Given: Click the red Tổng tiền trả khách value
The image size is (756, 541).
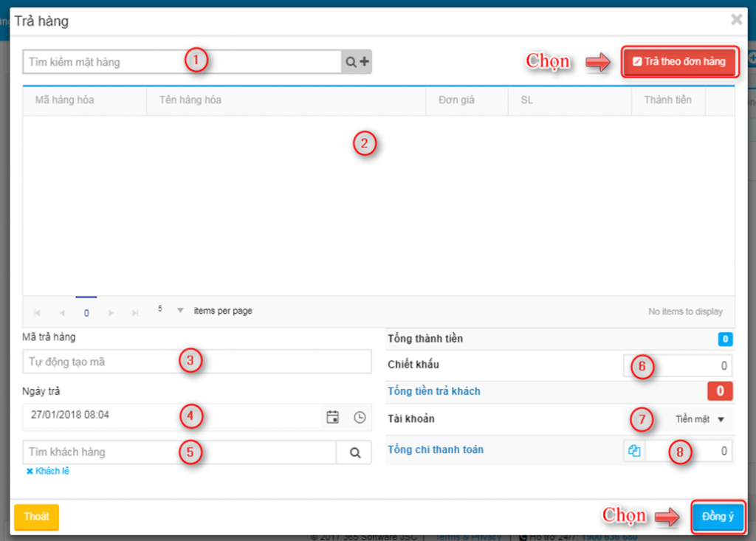Looking at the screenshot, I should [x=720, y=391].
